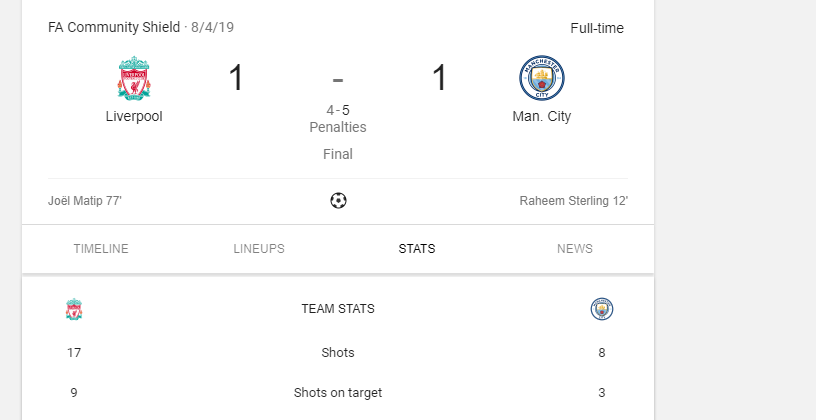Image resolution: width=816 pixels, height=420 pixels.
Task: Select the Stats tab
Action: coord(417,249)
